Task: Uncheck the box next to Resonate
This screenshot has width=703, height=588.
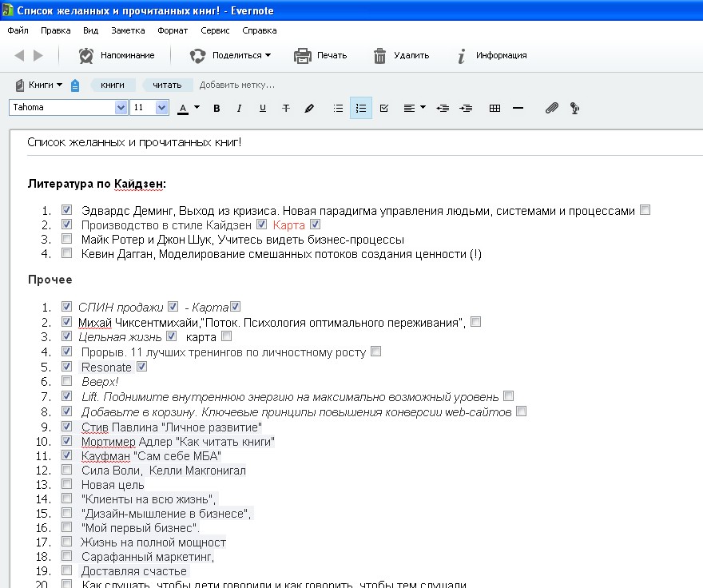Action: pos(66,367)
